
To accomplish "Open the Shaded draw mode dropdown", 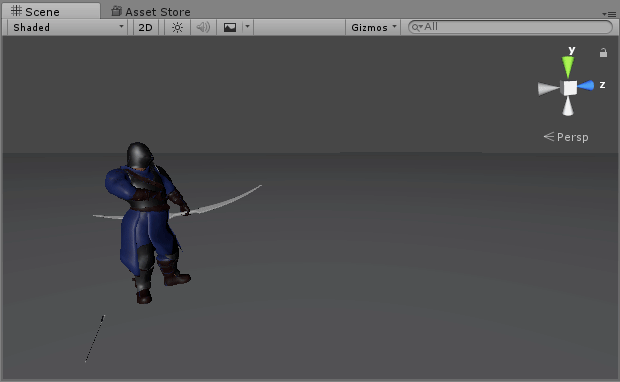I will (68, 27).
